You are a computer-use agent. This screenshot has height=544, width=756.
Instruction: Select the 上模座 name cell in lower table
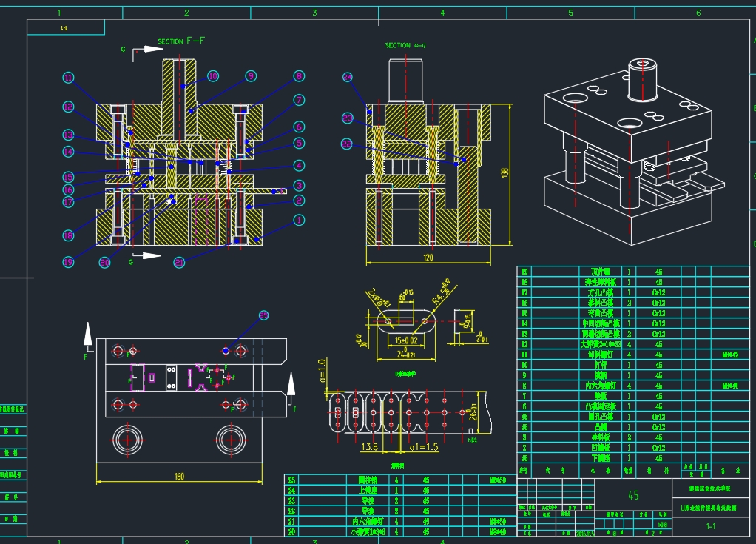[368, 491]
